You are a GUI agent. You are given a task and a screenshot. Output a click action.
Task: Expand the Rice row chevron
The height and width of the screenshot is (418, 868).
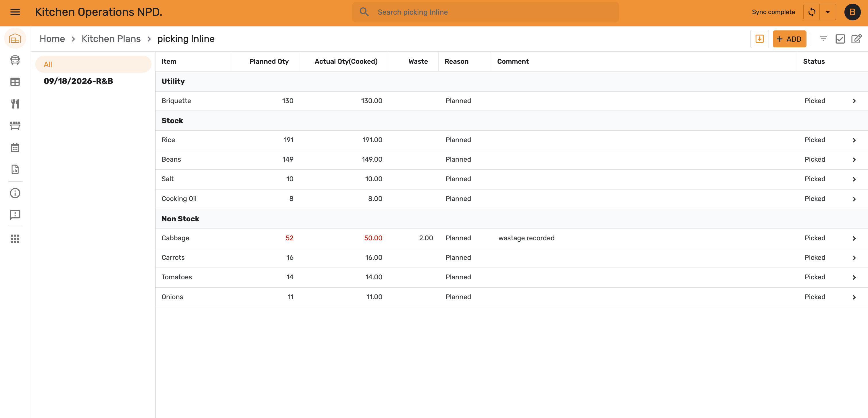(854, 140)
